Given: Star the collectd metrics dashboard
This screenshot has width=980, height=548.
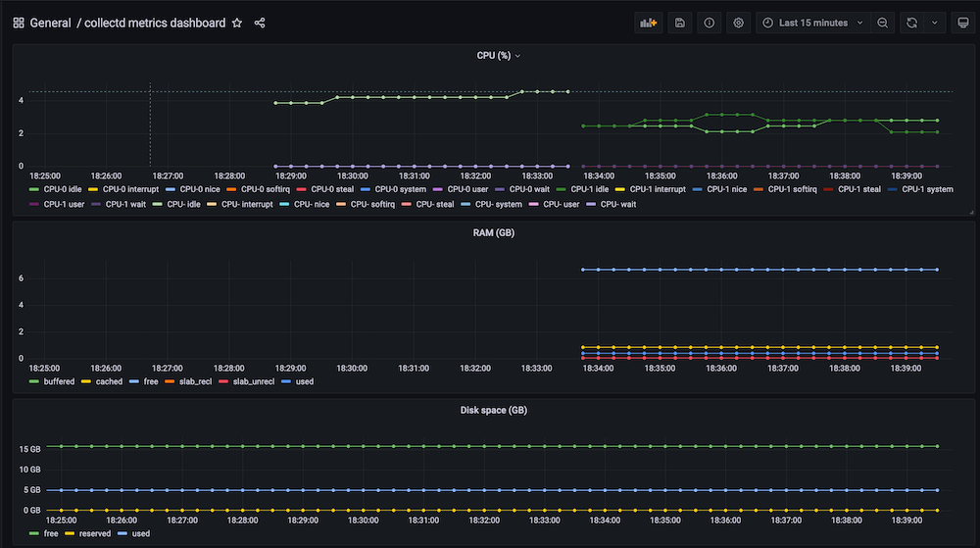Looking at the screenshot, I should point(237,24).
